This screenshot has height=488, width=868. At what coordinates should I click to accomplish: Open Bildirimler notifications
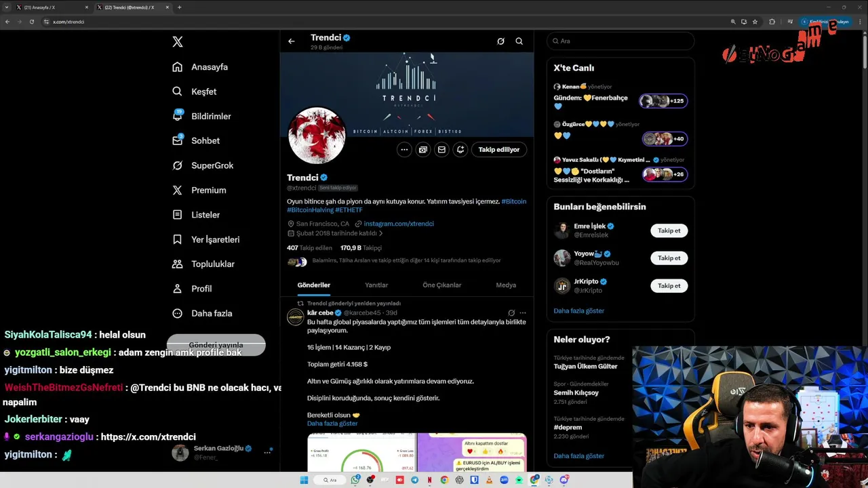201,116
